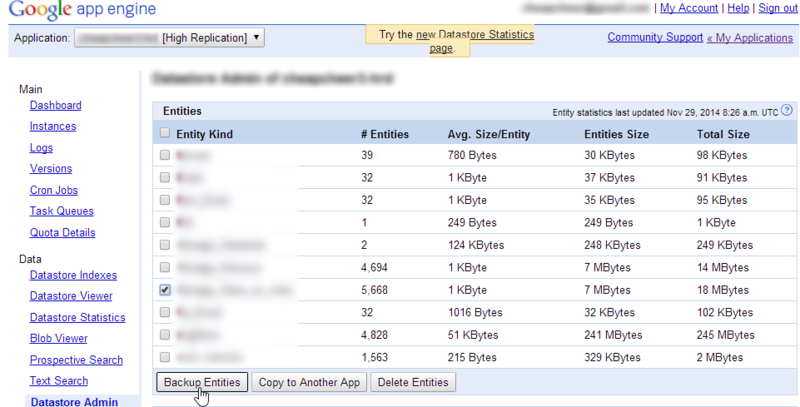Click the '245 MBytes' total size cell
Screen dimensions: 800x407
[725, 335]
